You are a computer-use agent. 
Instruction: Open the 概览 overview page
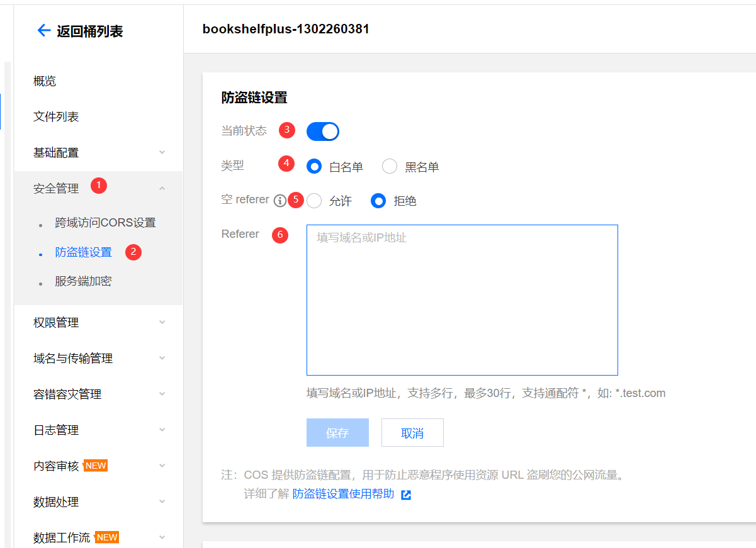click(x=45, y=81)
